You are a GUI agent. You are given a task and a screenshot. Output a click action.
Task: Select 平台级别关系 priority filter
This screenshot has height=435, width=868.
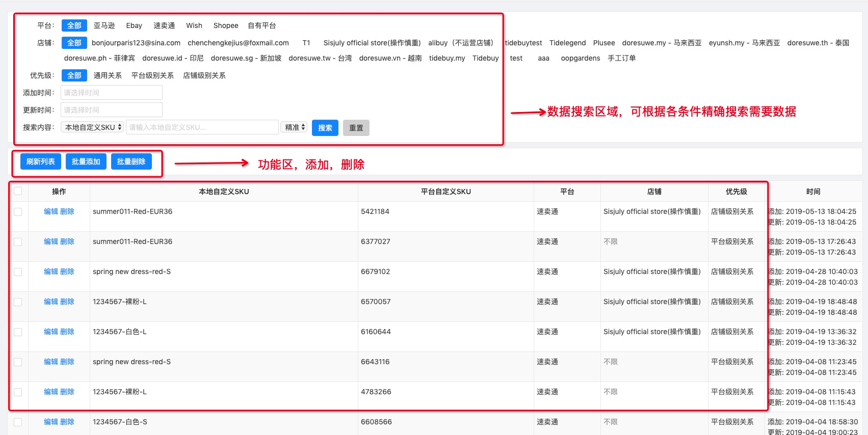pyautogui.click(x=152, y=75)
